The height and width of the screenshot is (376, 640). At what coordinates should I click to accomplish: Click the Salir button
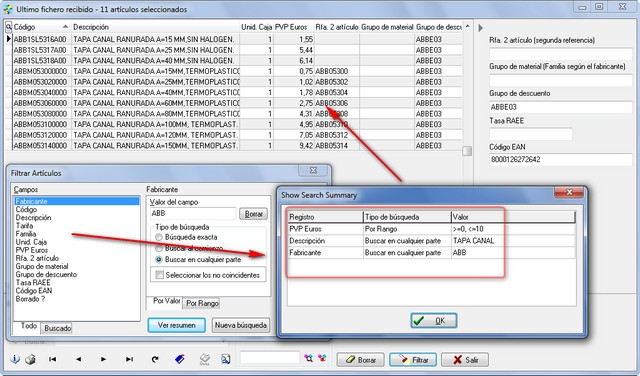(465, 360)
